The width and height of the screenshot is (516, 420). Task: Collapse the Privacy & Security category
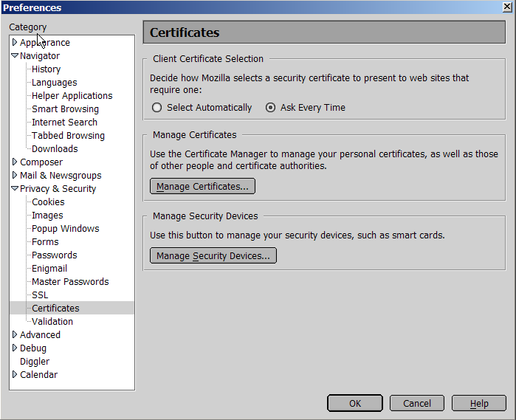(x=15, y=188)
